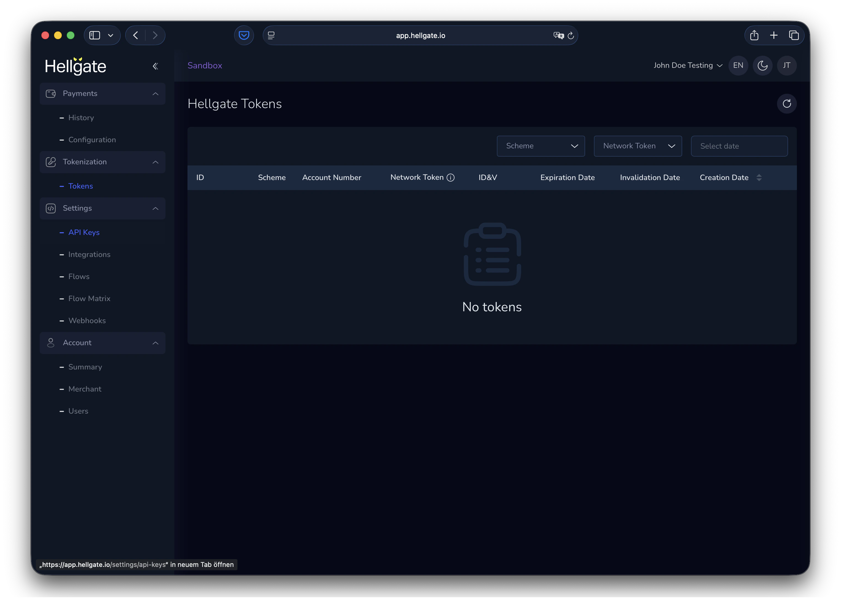The height and width of the screenshot is (616, 841).
Task: Sort by Creation Date arrows
Action: [759, 178]
